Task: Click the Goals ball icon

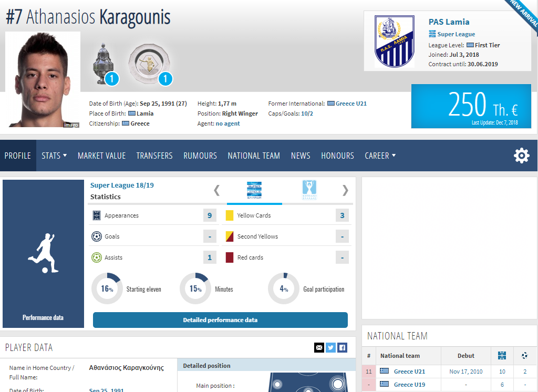Action: (97, 236)
